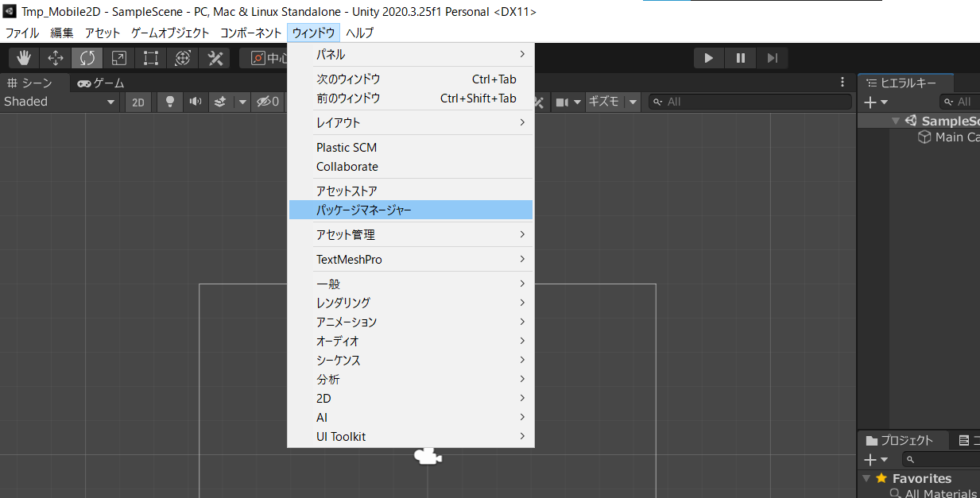Toggle scene lighting lightbulb icon
The width and height of the screenshot is (980, 498).
[x=169, y=102]
